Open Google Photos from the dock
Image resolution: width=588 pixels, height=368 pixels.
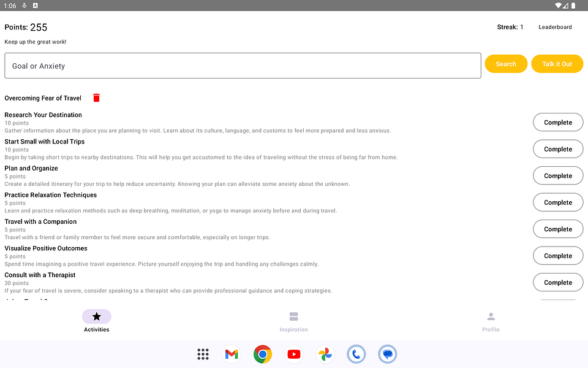325,354
